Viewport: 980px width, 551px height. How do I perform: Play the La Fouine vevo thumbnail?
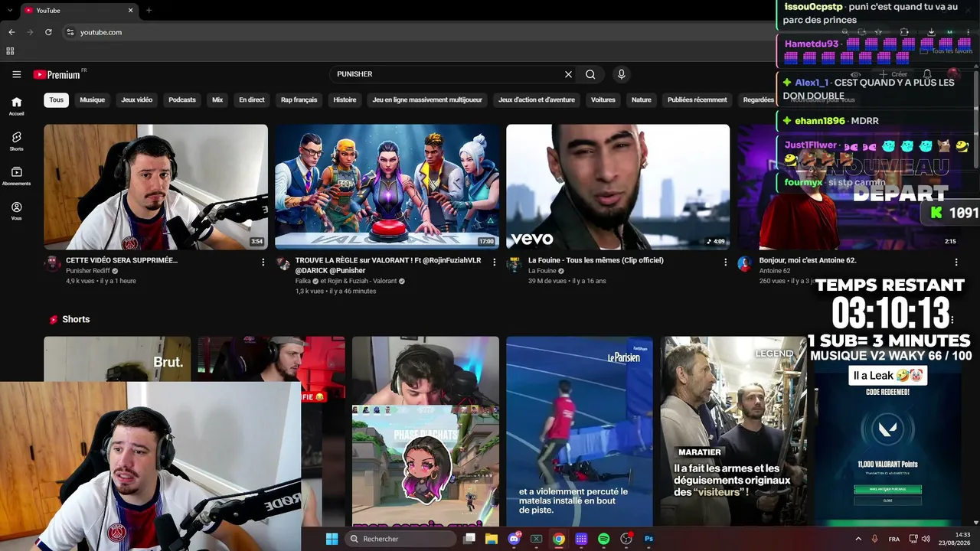pos(618,187)
